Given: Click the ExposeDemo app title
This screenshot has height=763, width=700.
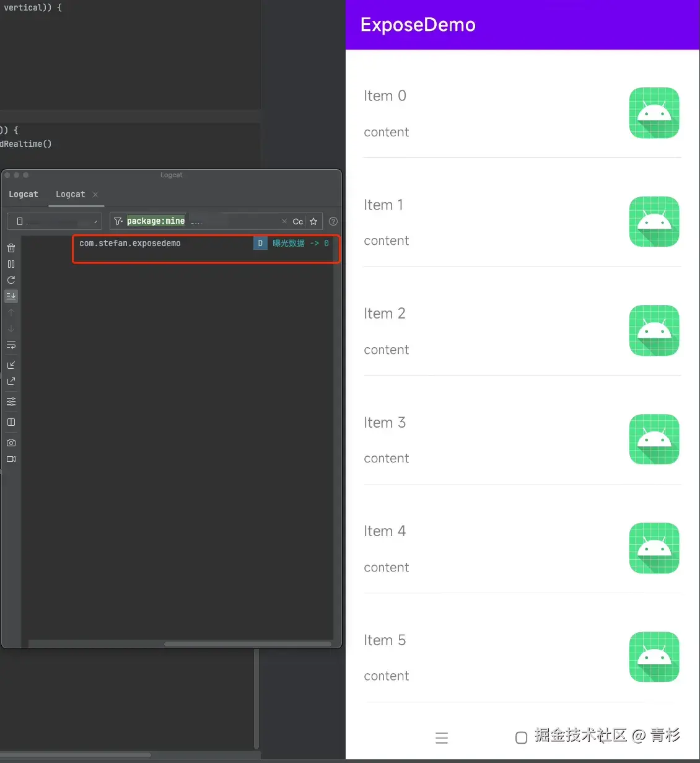Looking at the screenshot, I should (x=418, y=25).
